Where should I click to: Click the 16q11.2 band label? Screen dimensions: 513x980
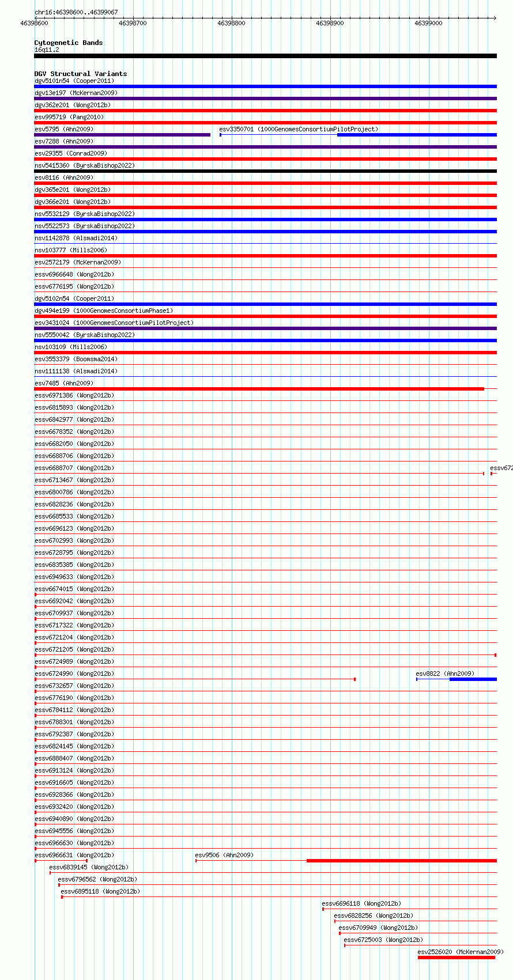[47, 50]
